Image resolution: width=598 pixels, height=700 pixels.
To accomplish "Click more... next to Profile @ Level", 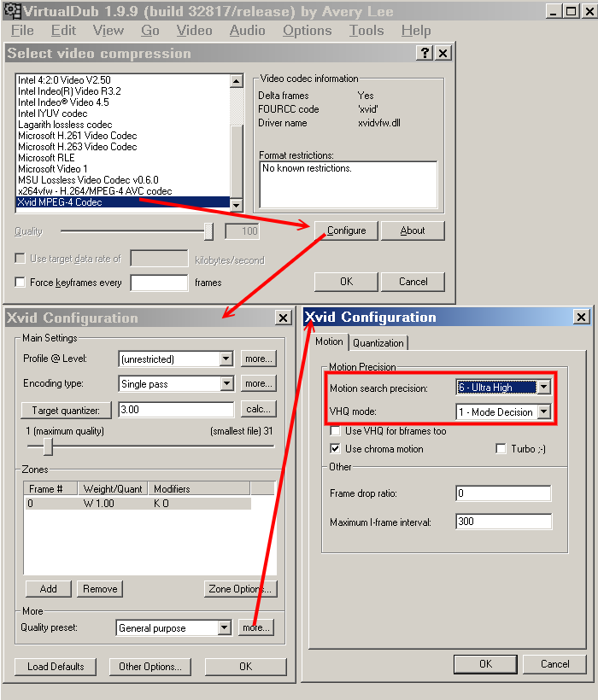I will tap(259, 359).
